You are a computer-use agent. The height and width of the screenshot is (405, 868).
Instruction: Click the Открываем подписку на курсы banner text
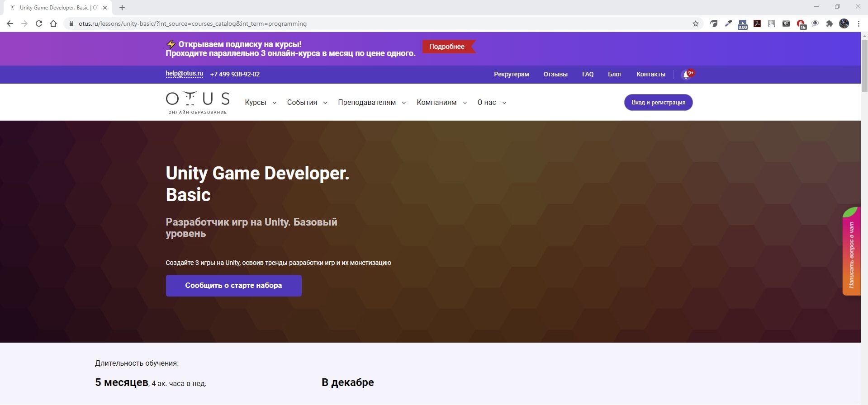pyautogui.click(x=240, y=44)
